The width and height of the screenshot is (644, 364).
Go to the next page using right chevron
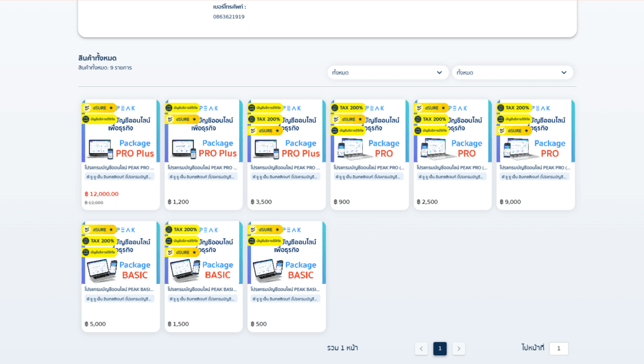tap(458, 349)
